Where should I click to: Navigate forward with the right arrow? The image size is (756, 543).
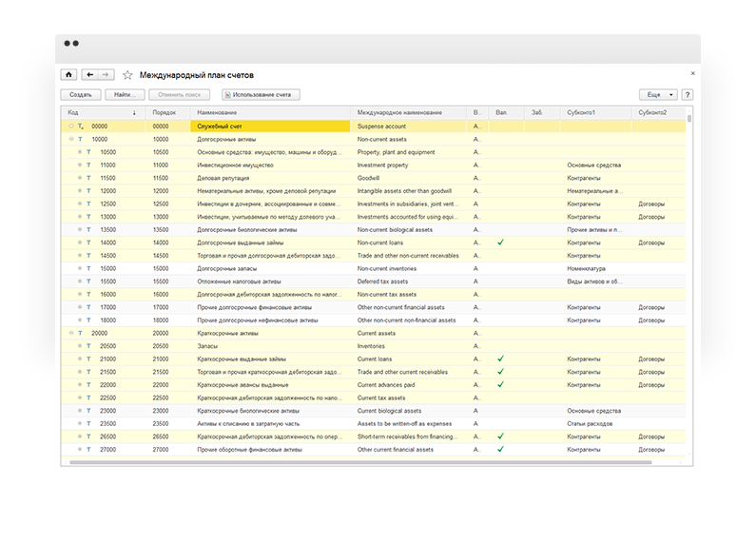pos(107,75)
